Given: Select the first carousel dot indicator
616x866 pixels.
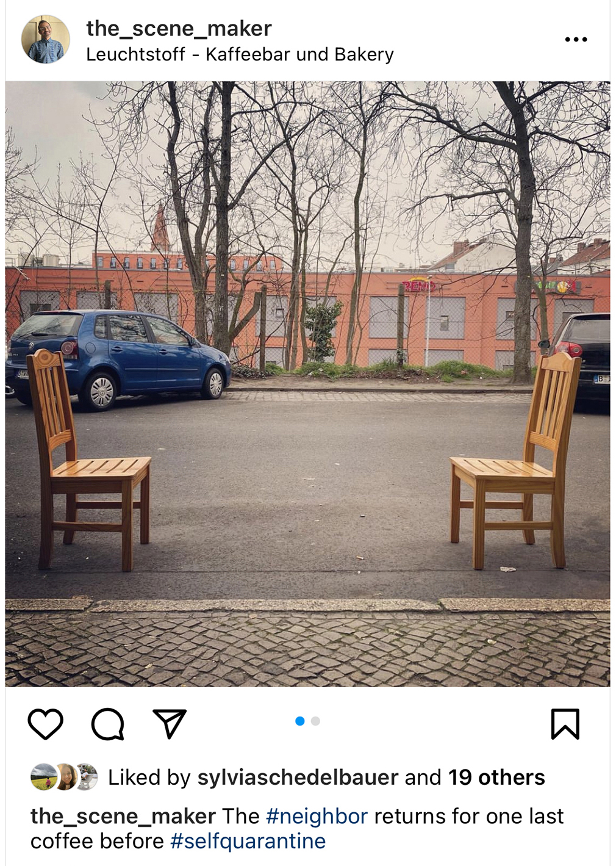Looking at the screenshot, I should 299,721.
